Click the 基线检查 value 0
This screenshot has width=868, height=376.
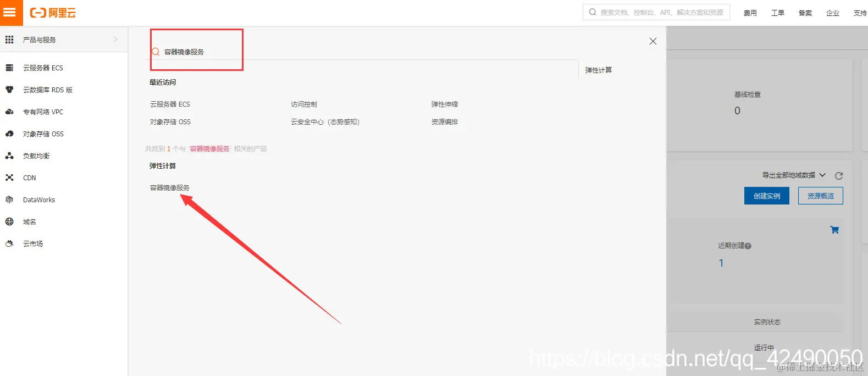[x=737, y=110]
